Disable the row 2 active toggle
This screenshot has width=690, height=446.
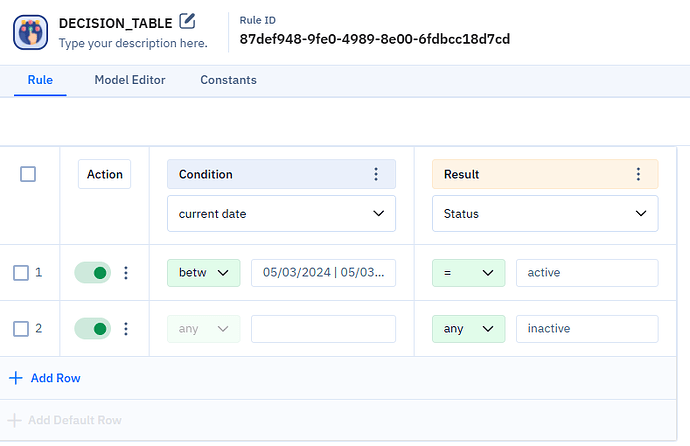click(92, 329)
